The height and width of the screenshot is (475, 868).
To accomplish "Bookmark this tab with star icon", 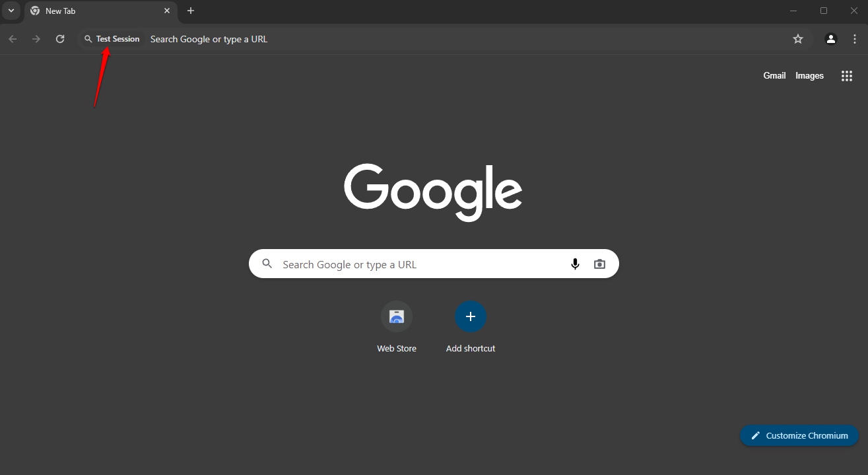I will click(x=798, y=39).
